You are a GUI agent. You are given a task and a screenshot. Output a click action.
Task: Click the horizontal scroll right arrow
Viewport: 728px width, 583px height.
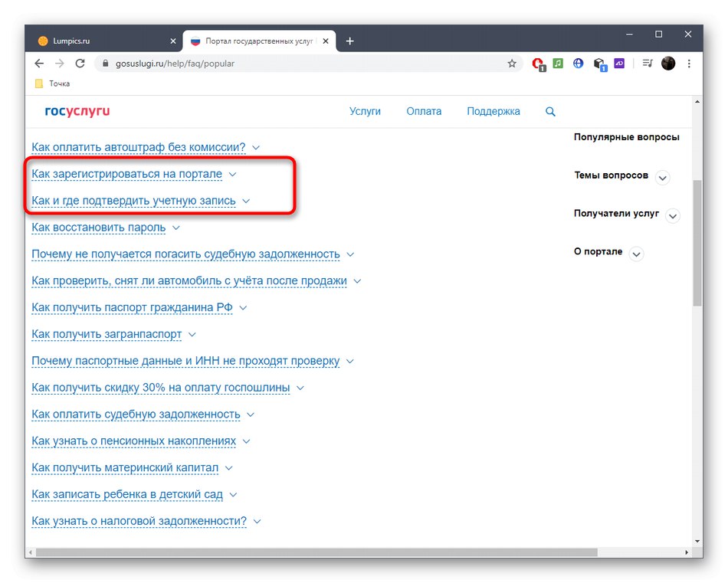687,552
